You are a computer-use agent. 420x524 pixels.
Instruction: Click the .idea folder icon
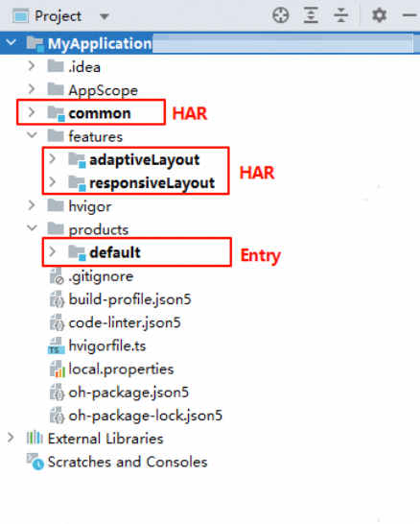(56, 66)
